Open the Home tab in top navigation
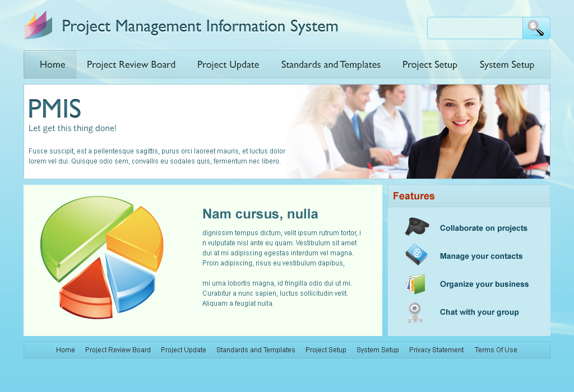 coord(50,64)
